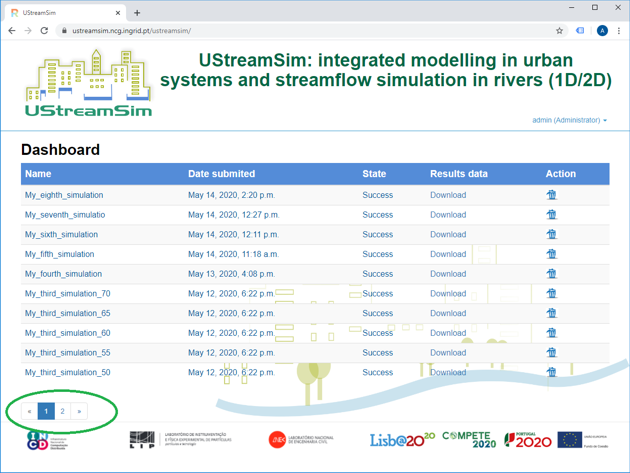Open the browser extension icon beside the star
This screenshot has height=473, width=630.
click(580, 31)
